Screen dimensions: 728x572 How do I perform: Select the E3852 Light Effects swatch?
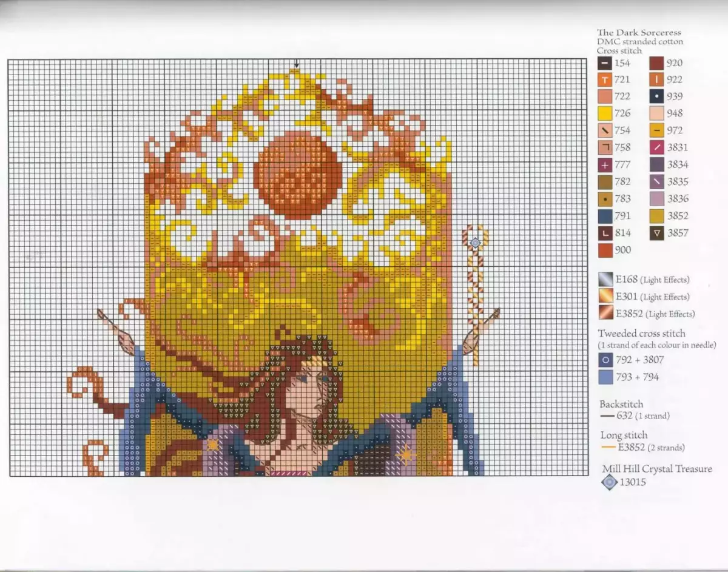pos(605,314)
